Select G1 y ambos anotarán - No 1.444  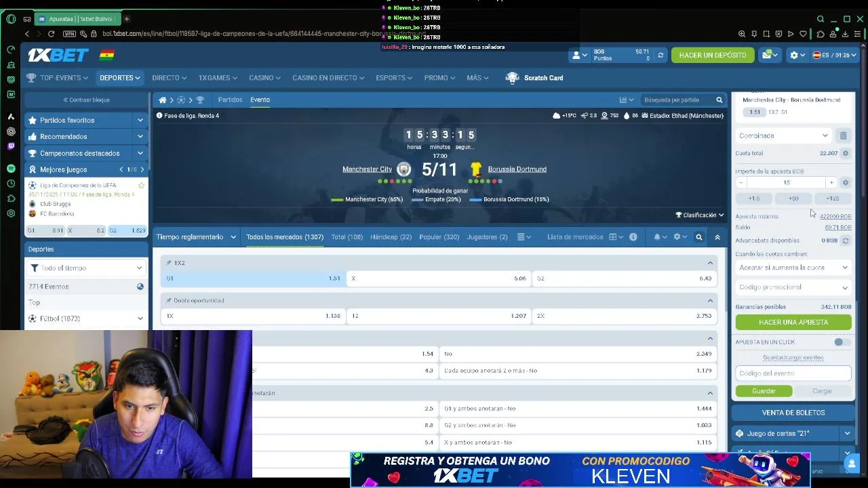click(x=578, y=409)
